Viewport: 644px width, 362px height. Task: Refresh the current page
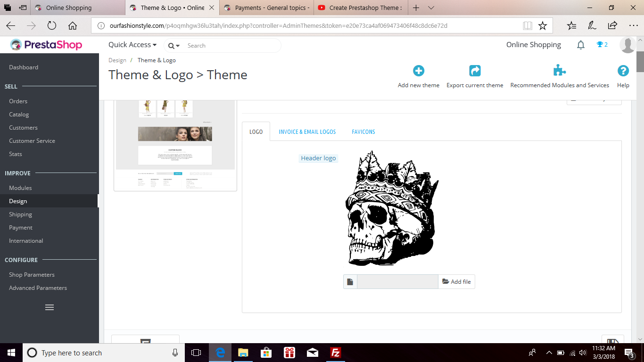tap(52, 25)
